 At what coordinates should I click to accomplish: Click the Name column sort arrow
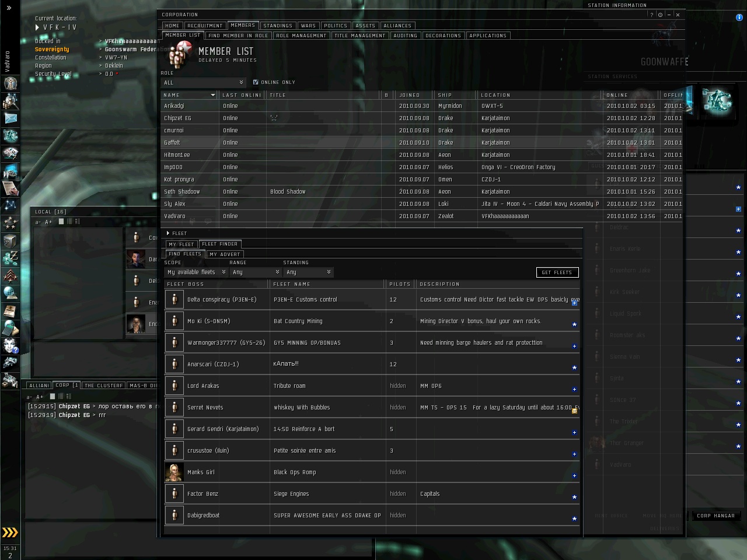(x=213, y=95)
